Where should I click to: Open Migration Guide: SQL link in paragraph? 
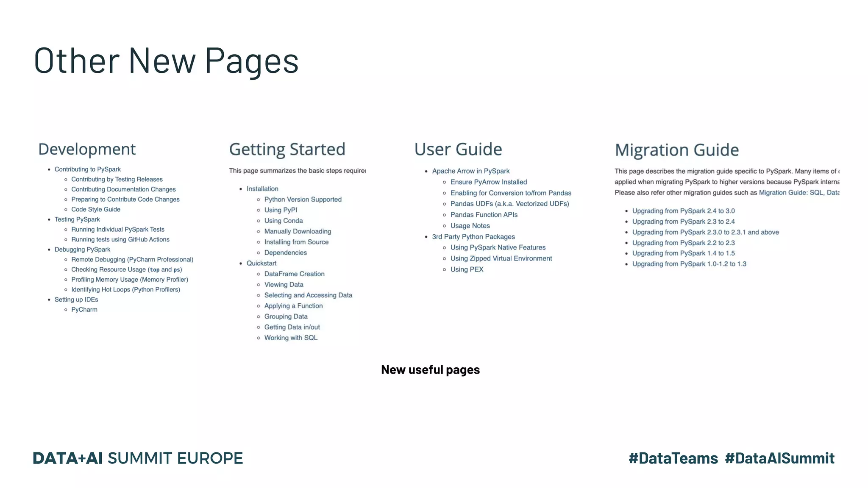[x=791, y=193]
